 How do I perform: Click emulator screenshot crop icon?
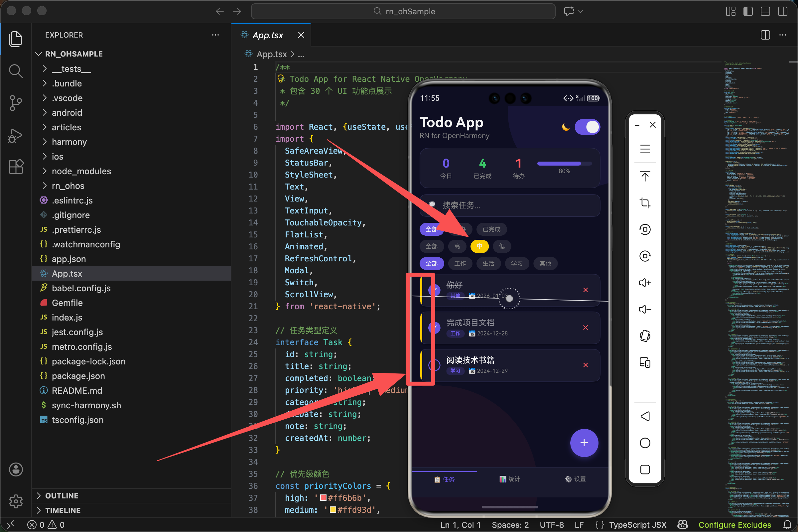click(645, 202)
